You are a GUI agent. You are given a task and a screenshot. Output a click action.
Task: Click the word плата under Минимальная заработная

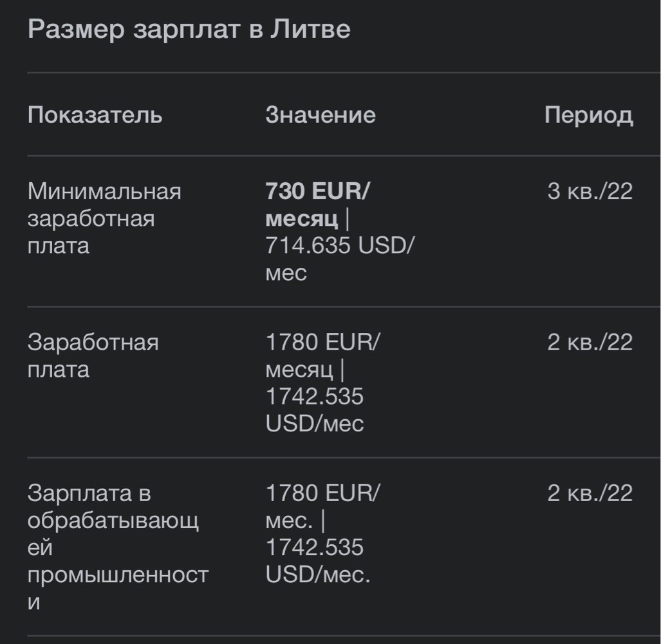(x=59, y=246)
